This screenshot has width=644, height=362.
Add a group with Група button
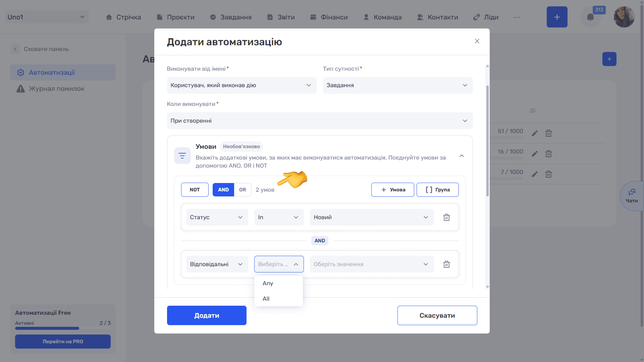[438, 190]
